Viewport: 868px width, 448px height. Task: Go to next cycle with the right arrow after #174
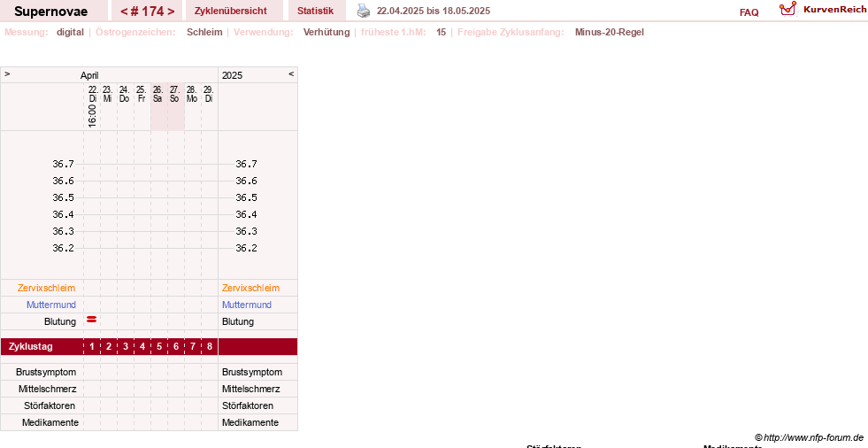click(x=171, y=12)
